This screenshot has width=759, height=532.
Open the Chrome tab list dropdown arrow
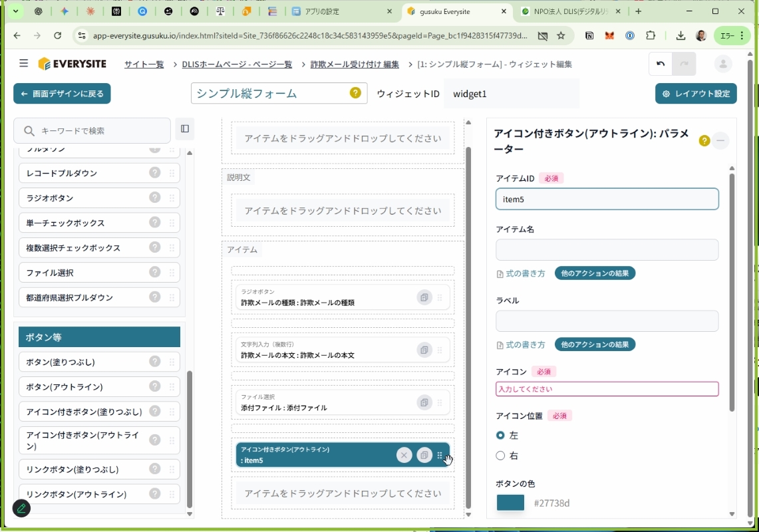15,11
